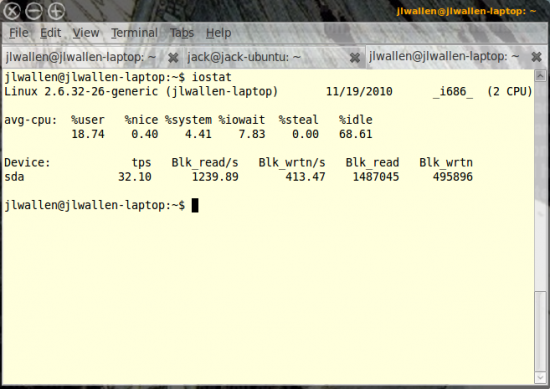Click the sda device name
This screenshot has height=389, width=550.
pos(14,177)
